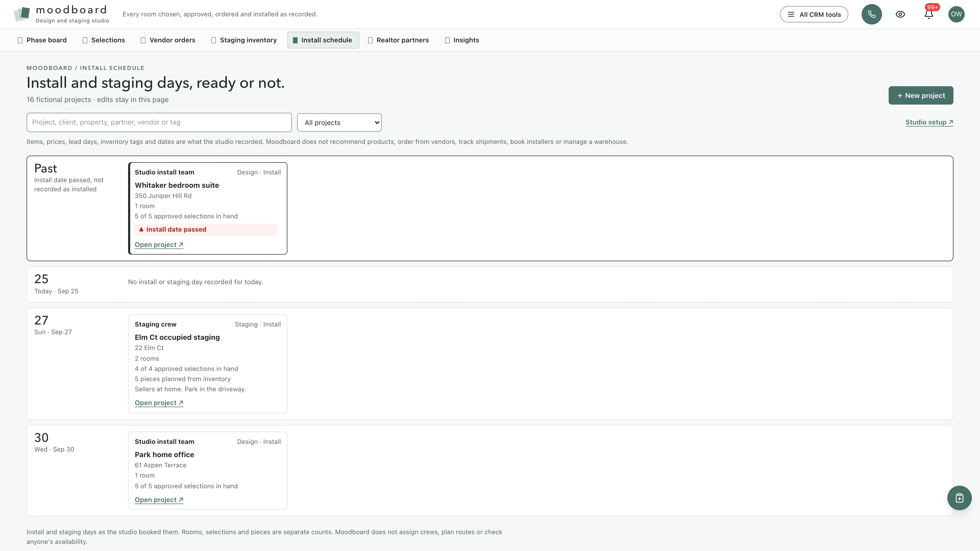The width and height of the screenshot is (980, 551).
Task: Click the Staging inventory tab icon
Action: 213,40
